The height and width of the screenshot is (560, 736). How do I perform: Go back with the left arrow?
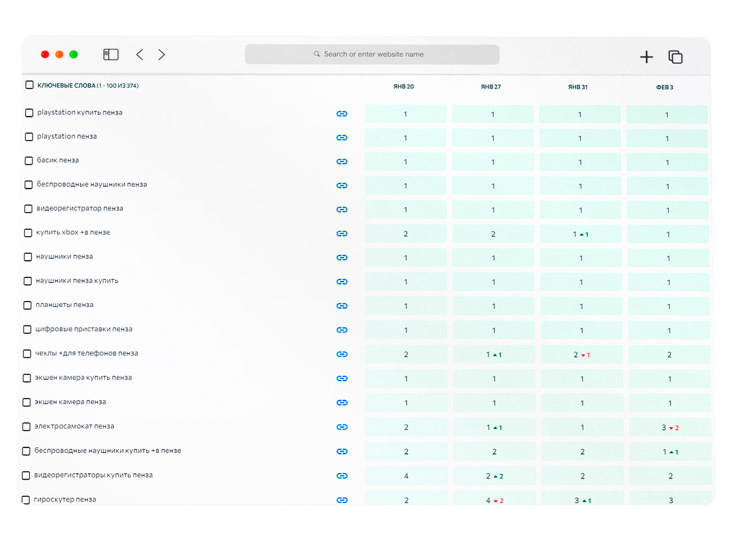[140, 54]
